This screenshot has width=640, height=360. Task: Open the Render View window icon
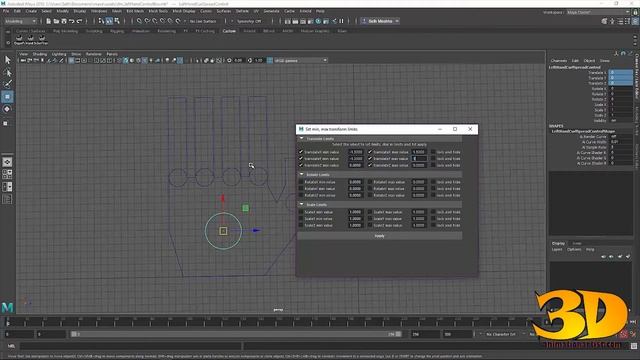point(287,21)
